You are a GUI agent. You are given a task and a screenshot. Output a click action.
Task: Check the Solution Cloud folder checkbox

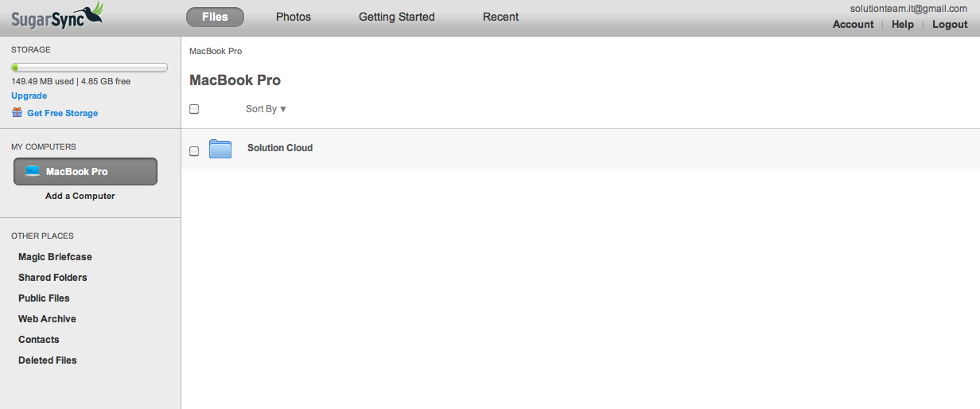click(194, 151)
